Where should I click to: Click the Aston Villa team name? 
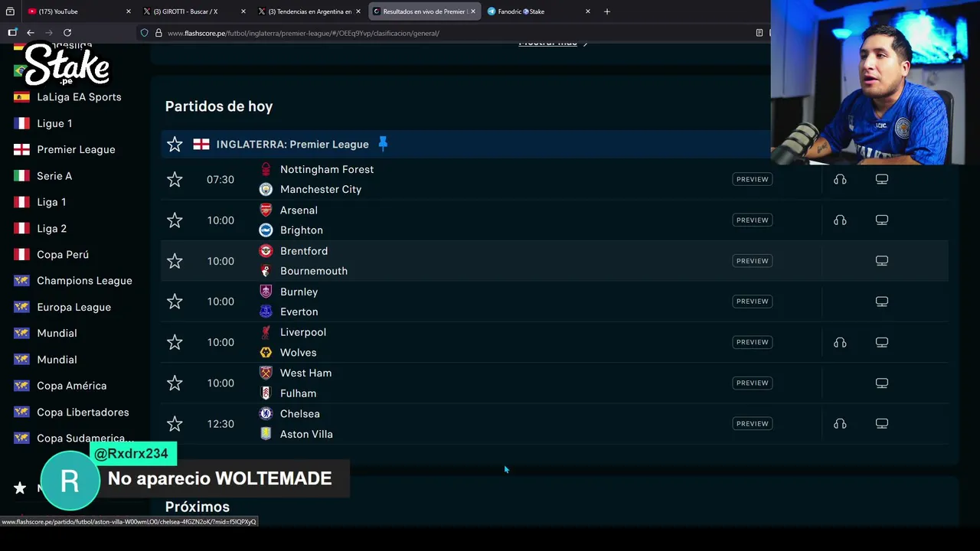[x=306, y=434]
